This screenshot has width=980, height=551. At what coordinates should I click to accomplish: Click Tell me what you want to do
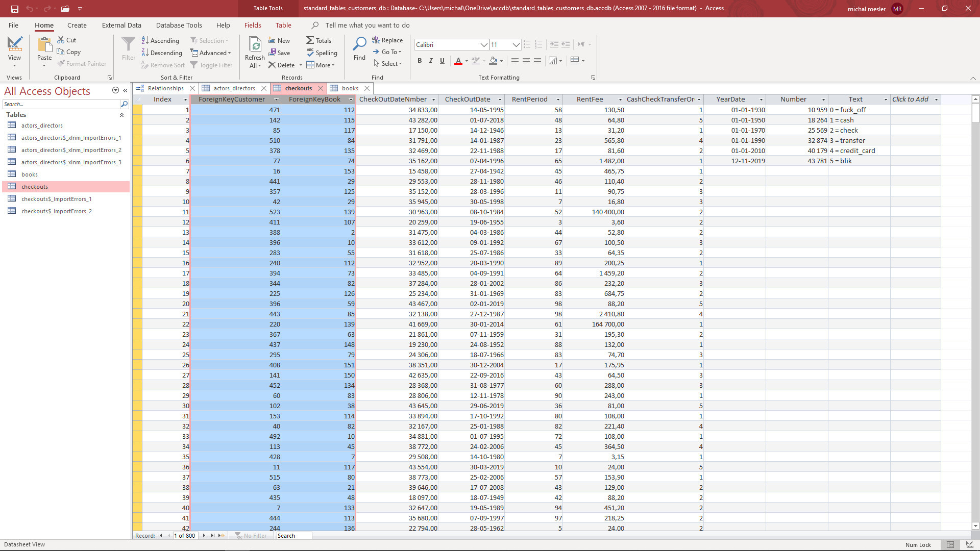tap(367, 25)
